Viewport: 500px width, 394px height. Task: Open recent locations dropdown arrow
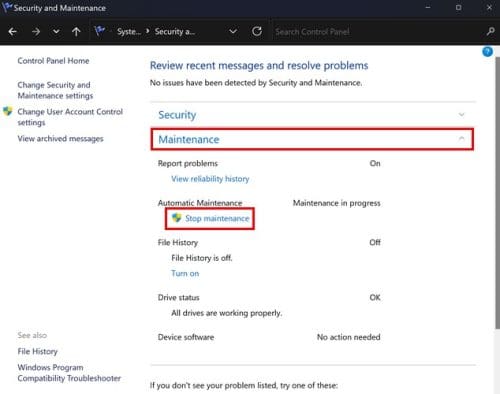[56, 32]
